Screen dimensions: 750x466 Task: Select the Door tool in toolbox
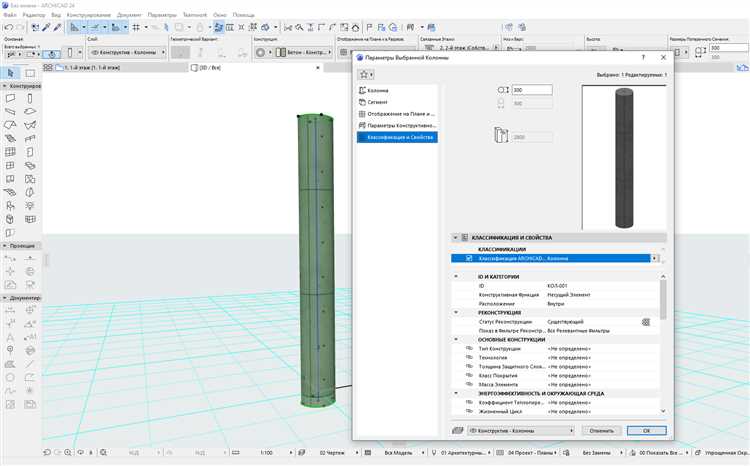[x=30, y=152]
